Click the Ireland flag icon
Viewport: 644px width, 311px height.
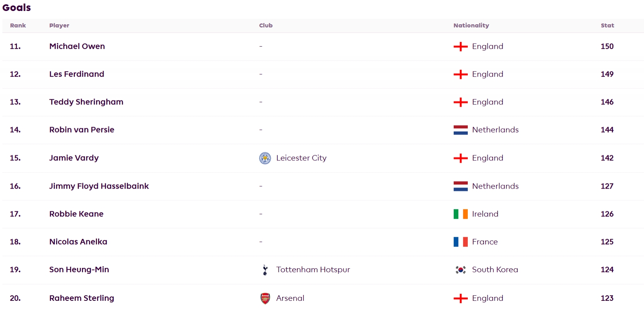[460, 214]
